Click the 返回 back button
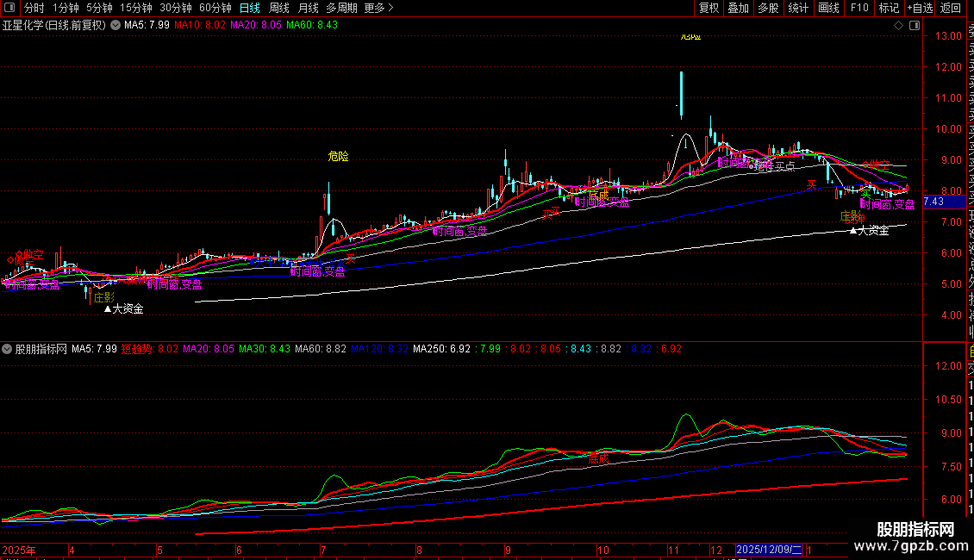 950,8
